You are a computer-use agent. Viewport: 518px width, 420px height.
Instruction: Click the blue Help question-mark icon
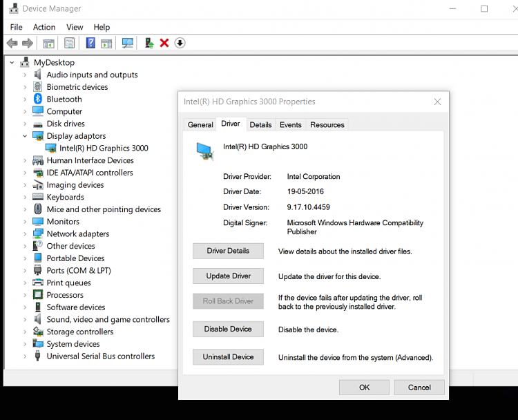(x=90, y=43)
